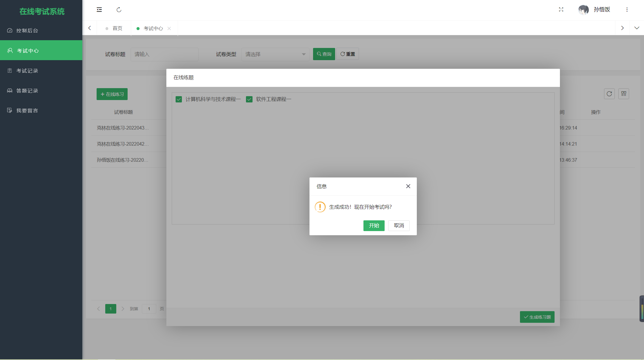Click 开始 to begin the exam
Image resolution: width=644 pixels, height=360 pixels.
(x=374, y=225)
